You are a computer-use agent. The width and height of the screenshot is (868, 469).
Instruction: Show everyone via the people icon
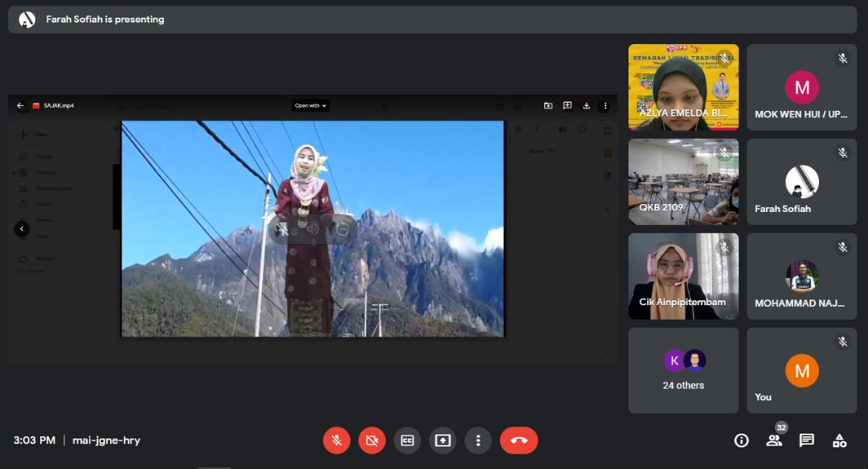tap(774, 440)
